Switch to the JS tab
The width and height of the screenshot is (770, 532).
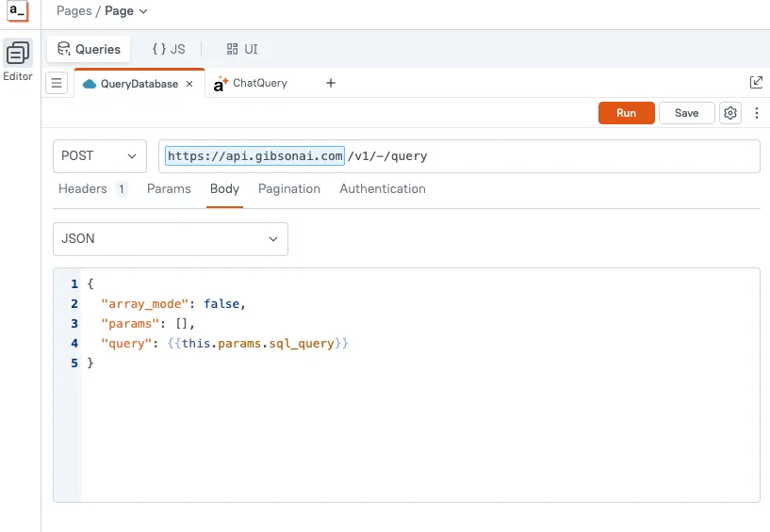coord(169,49)
